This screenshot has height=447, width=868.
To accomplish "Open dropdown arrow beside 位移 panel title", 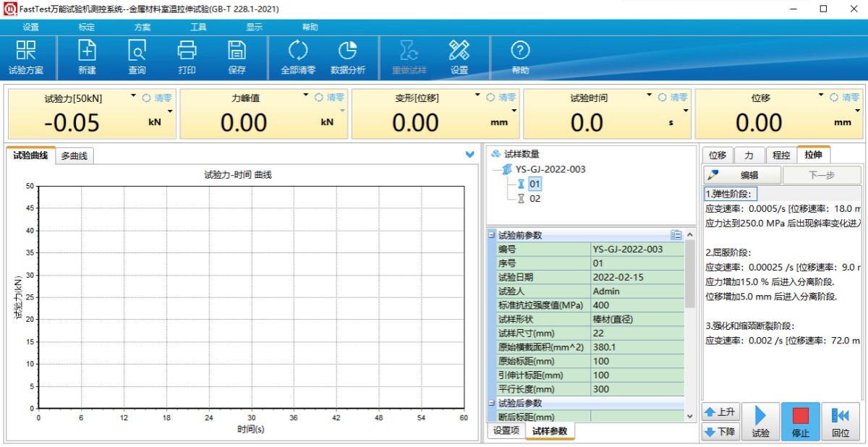I will coord(821,95).
